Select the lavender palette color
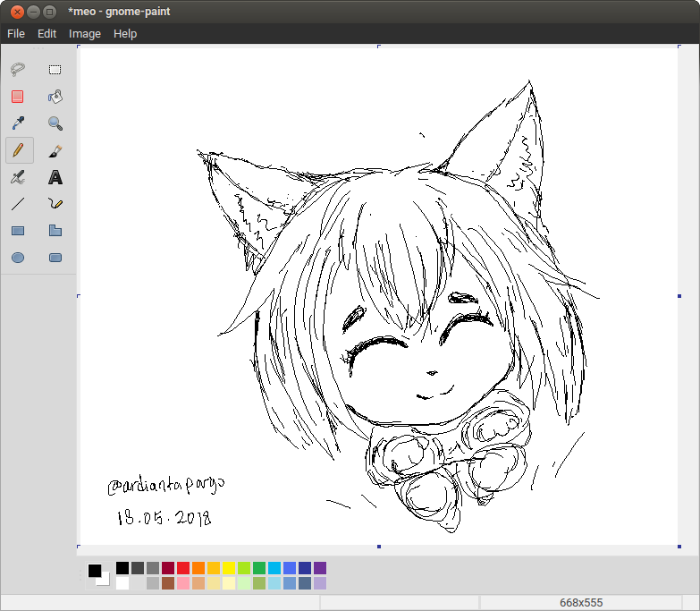 click(x=320, y=583)
